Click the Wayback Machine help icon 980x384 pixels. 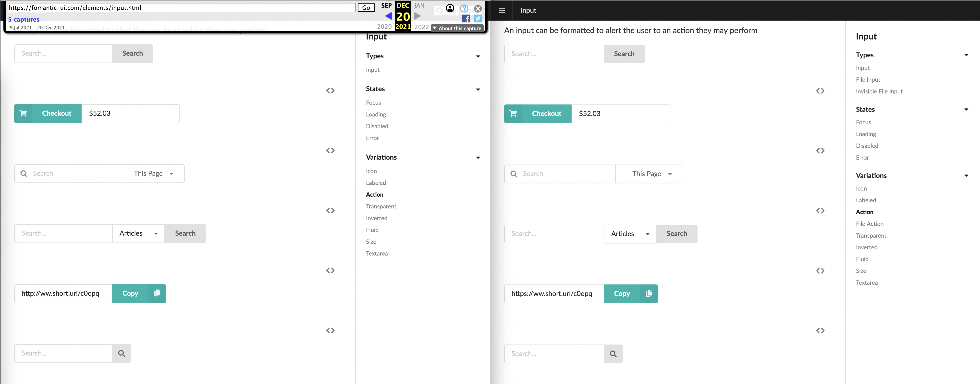[x=464, y=8]
